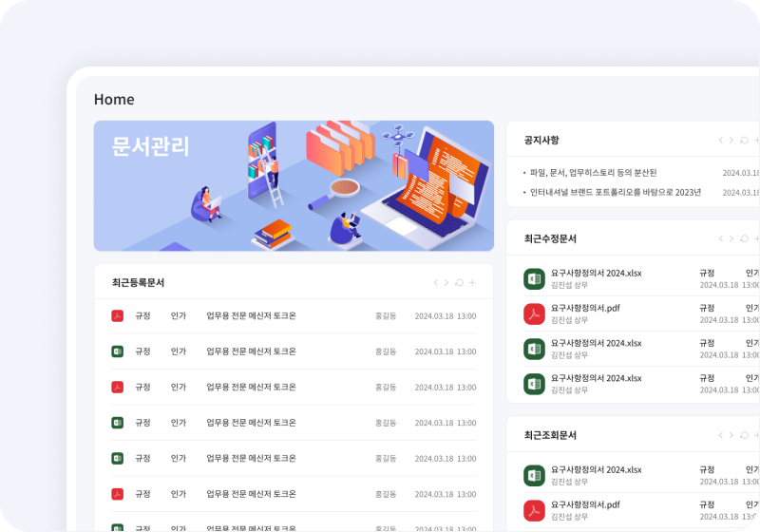
Task: Click next arrow in 최근수정문서 header
Action: (x=731, y=239)
